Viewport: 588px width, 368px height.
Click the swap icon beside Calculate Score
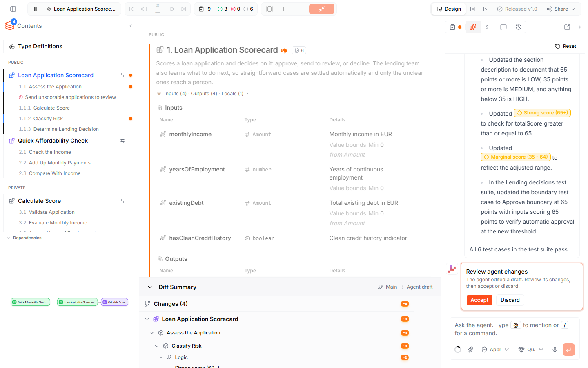pos(122,201)
